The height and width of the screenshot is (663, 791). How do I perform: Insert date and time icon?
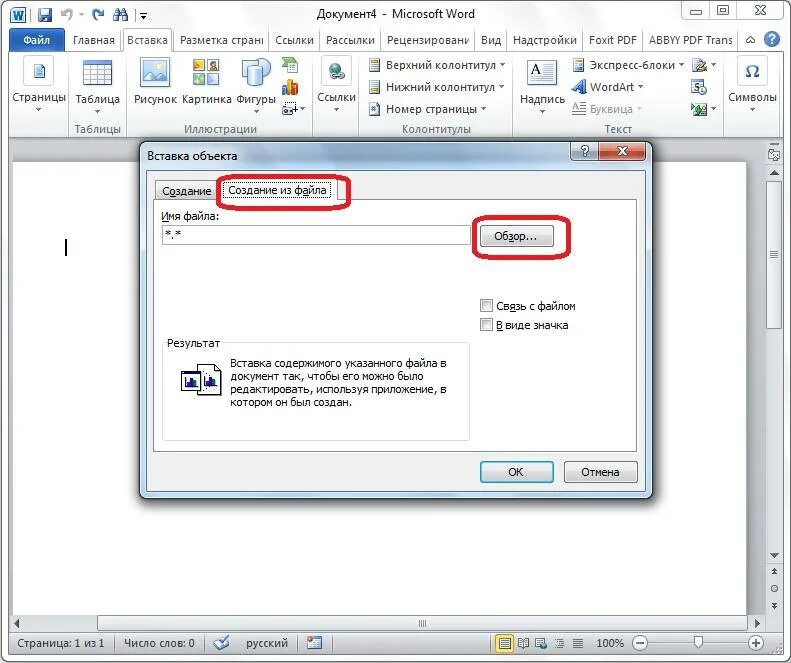(699, 87)
